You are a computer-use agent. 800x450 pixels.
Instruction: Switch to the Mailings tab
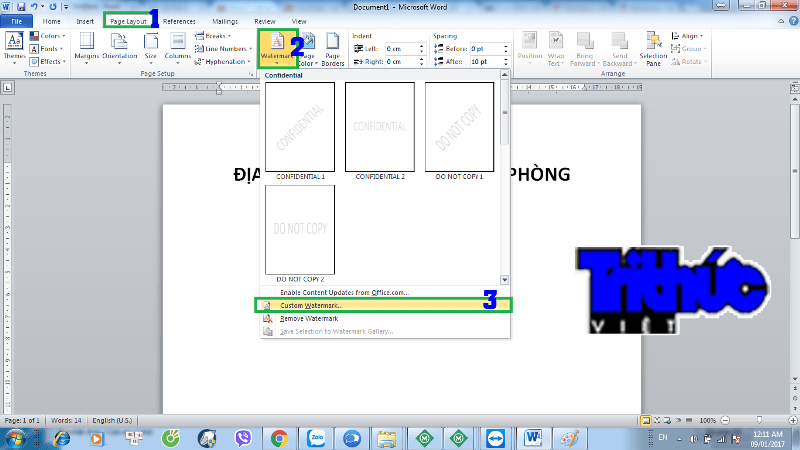pos(225,21)
